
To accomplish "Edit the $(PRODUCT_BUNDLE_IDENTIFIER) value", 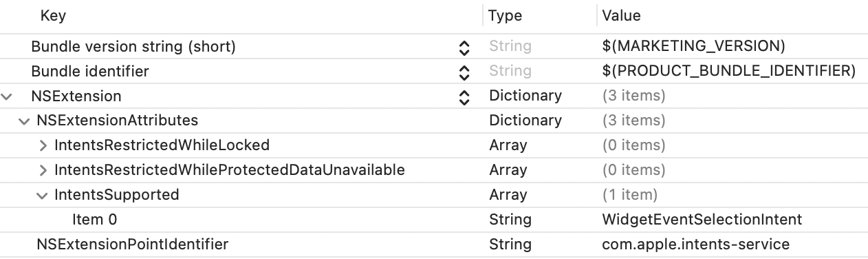I will (x=728, y=72).
